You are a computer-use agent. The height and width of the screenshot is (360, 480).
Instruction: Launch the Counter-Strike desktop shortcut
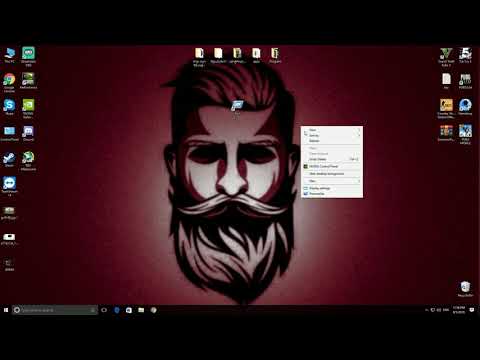pos(446,109)
